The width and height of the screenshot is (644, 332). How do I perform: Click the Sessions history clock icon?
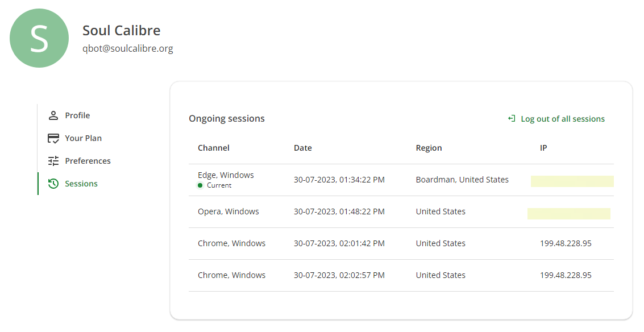click(53, 184)
